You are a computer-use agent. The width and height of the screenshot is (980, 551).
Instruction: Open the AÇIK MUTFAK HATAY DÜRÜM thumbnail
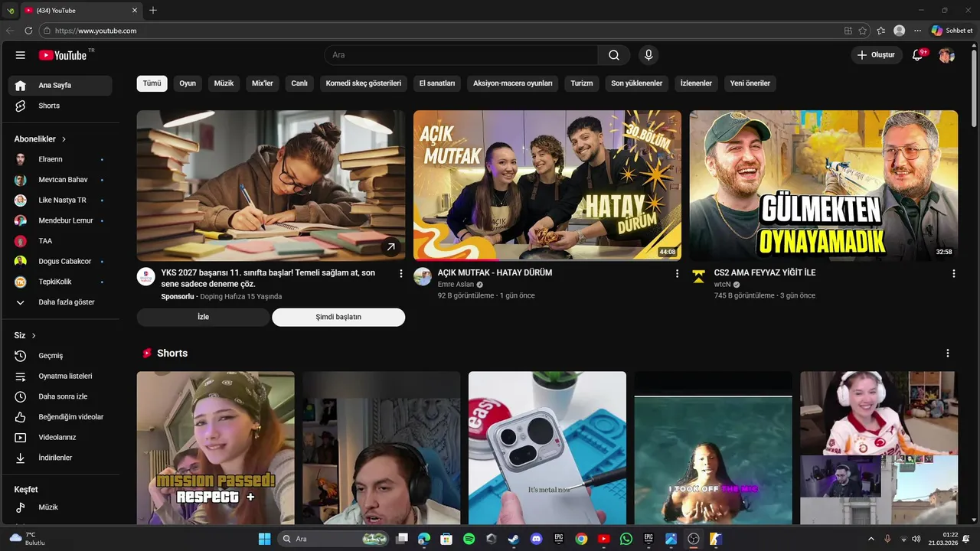[x=547, y=185]
